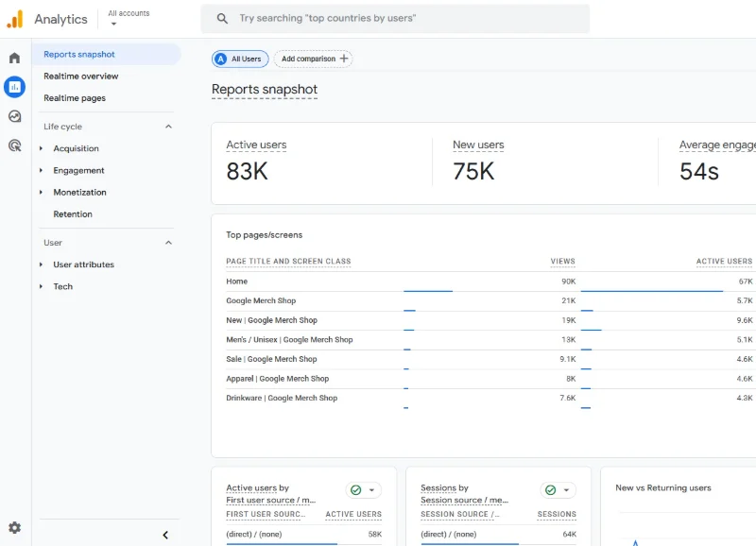
Task: Click green checkmark in Active users by card
Action: point(356,490)
